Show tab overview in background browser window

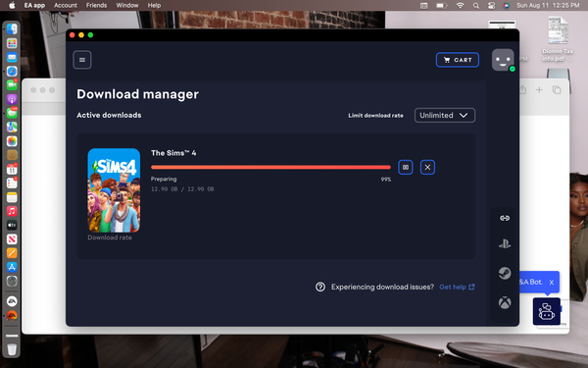point(557,89)
